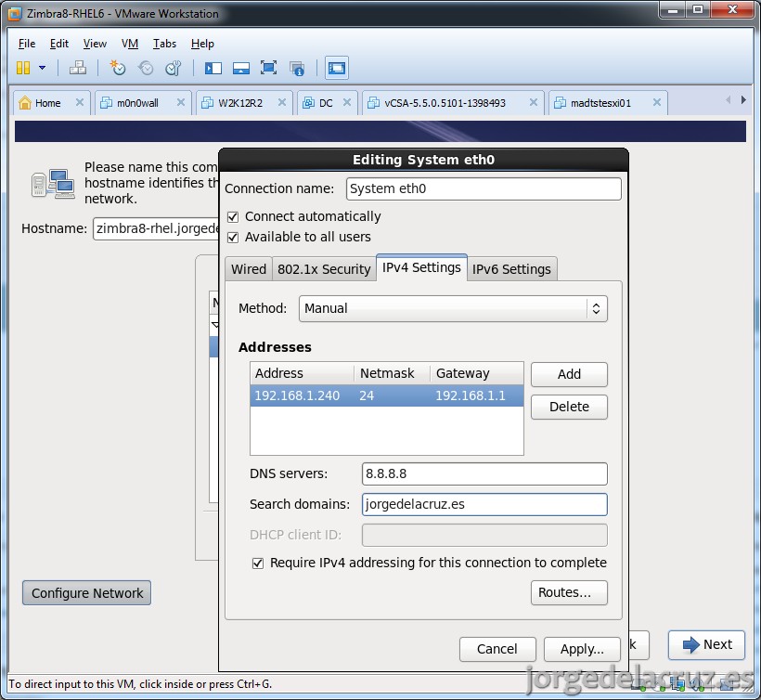Click the Revert to snapshot icon
Viewport: 761px width, 700px height.
(x=146, y=68)
